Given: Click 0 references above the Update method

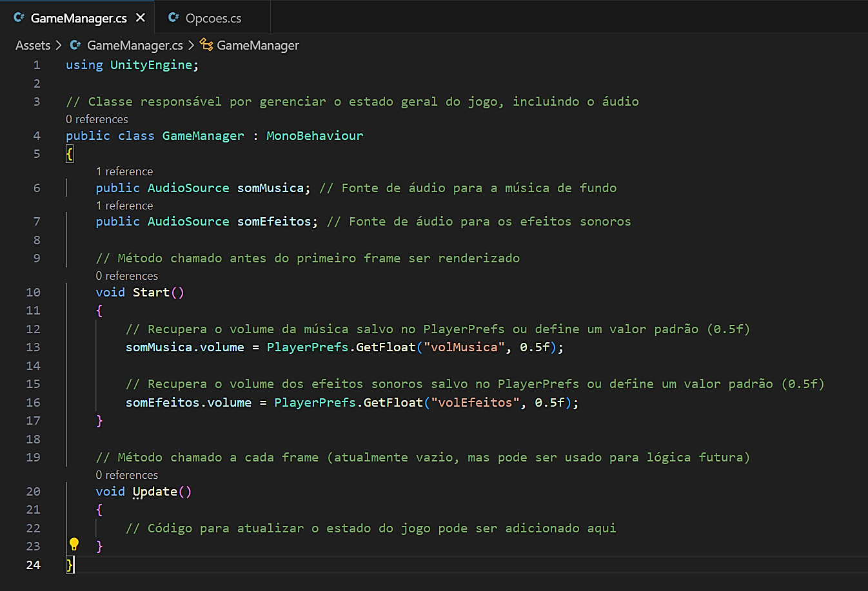Looking at the screenshot, I should pos(126,475).
